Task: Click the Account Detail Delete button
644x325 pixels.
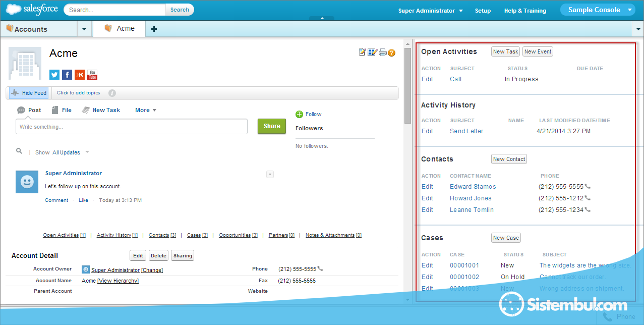Action: (158, 255)
